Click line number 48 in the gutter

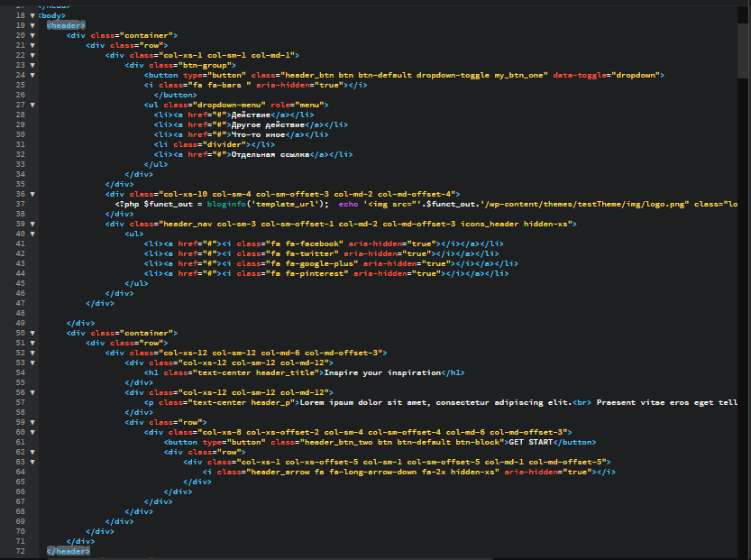coord(20,313)
